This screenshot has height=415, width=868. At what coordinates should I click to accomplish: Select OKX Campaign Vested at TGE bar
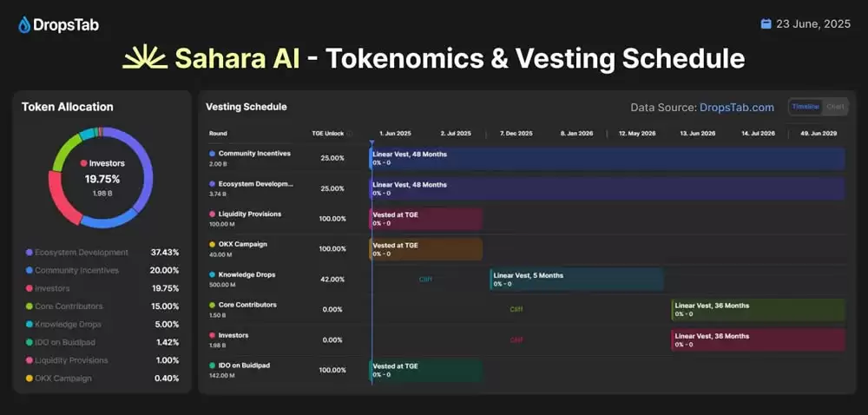click(425, 249)
